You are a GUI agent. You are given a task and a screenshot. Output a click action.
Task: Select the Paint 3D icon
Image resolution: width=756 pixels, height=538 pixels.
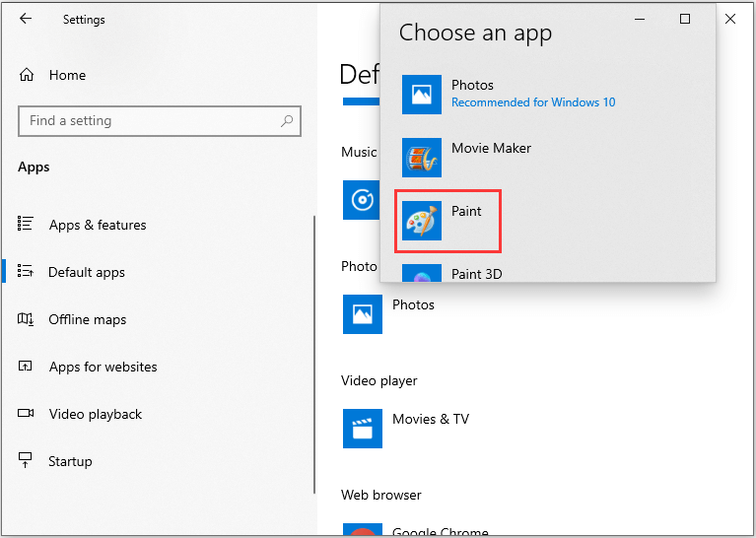422,275
